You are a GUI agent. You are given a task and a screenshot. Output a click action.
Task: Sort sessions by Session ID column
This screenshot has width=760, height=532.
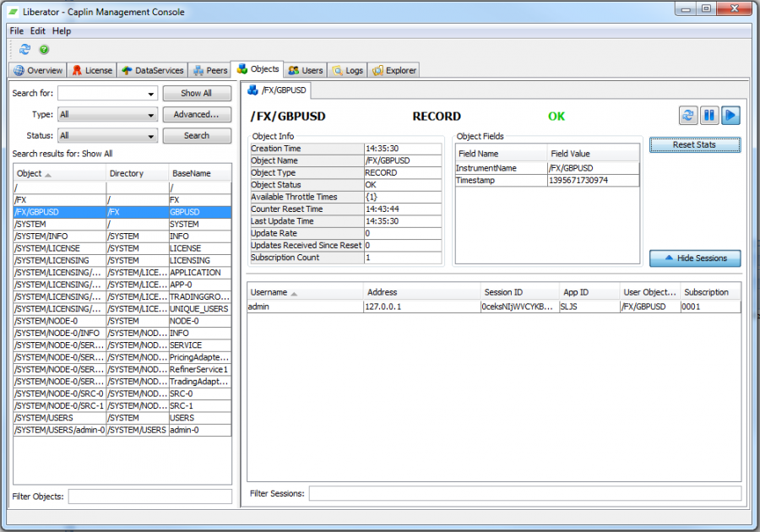(x=519, y=293)
